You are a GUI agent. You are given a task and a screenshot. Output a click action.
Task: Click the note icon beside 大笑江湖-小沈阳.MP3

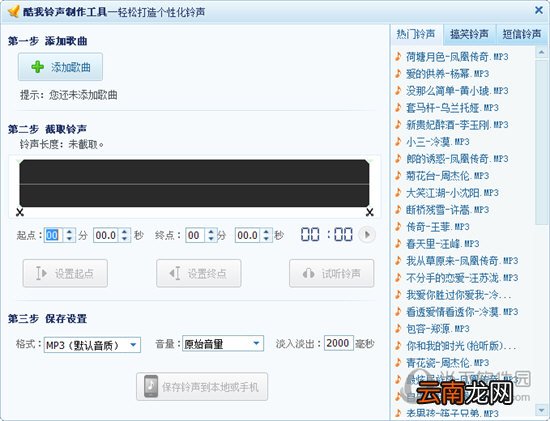[x=398, y=193]
